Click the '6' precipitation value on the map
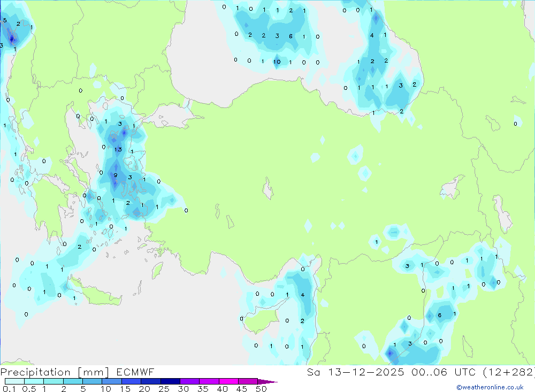 pos(291,36)
